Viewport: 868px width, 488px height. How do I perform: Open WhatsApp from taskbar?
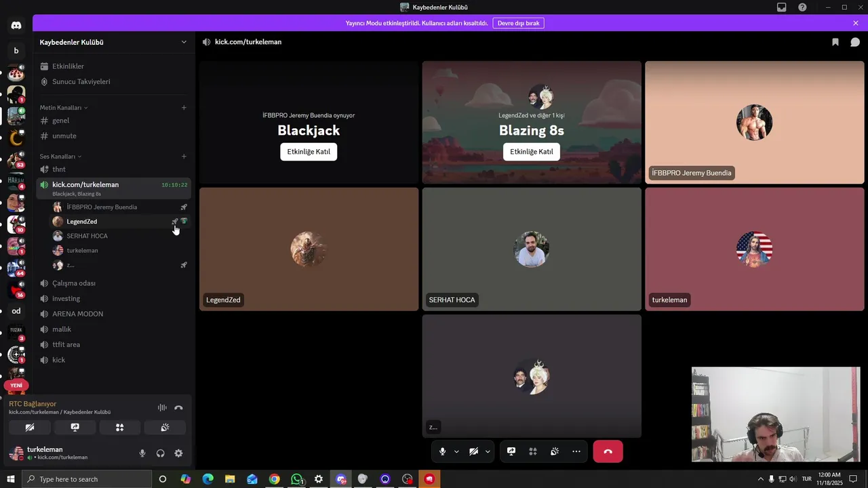(296, 479)
